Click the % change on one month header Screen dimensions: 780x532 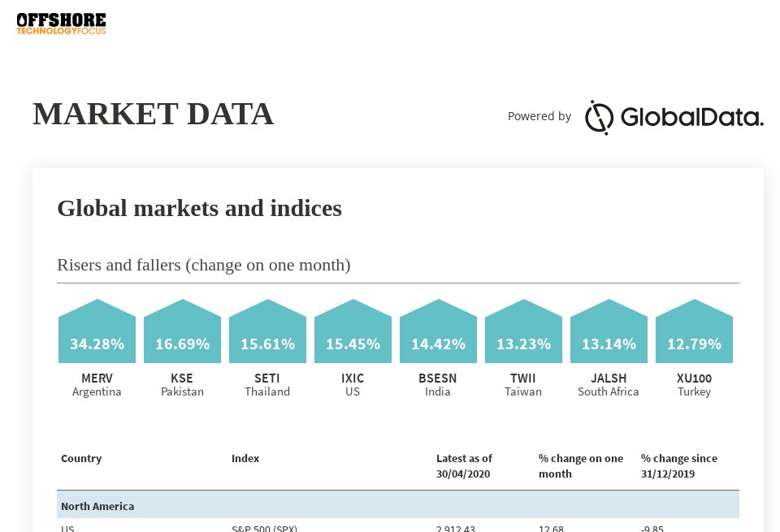pyautogui.click(x=580, y=465)
